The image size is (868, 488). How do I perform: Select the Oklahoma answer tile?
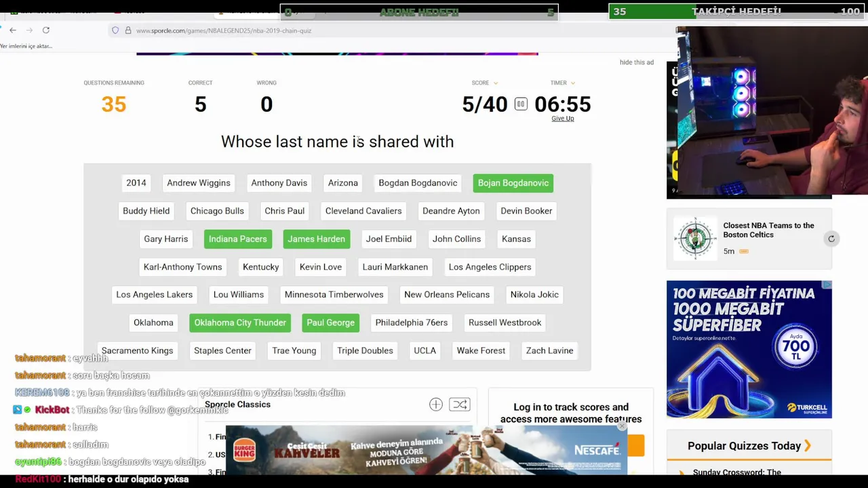coord(153,323)
